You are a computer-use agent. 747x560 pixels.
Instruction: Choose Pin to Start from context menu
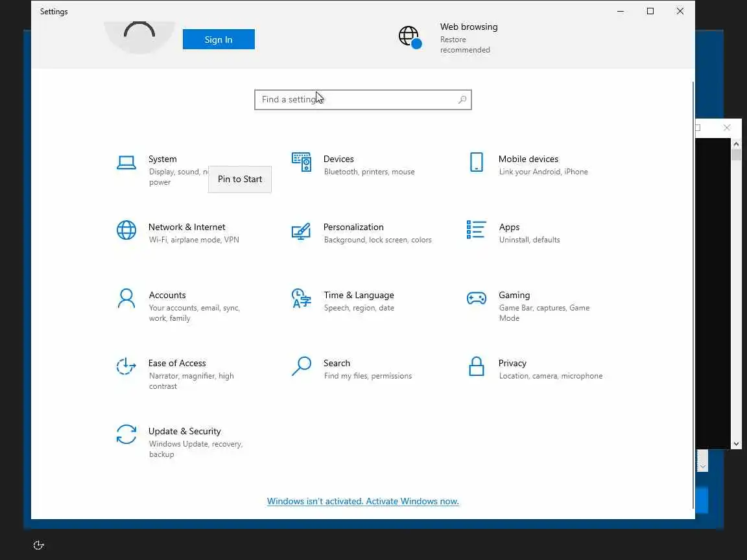tap(240, 179)
